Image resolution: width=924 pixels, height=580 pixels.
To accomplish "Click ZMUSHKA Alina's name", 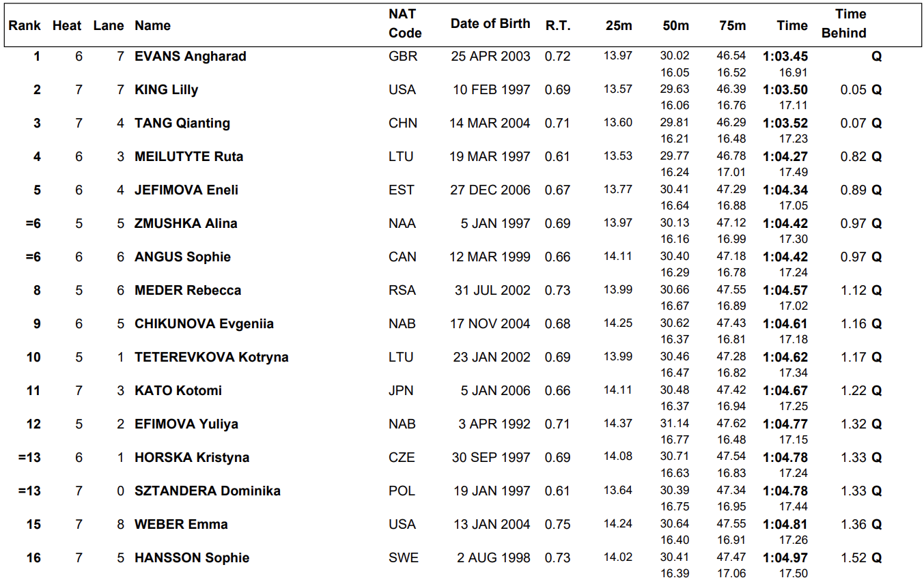I will pos(186,224).
